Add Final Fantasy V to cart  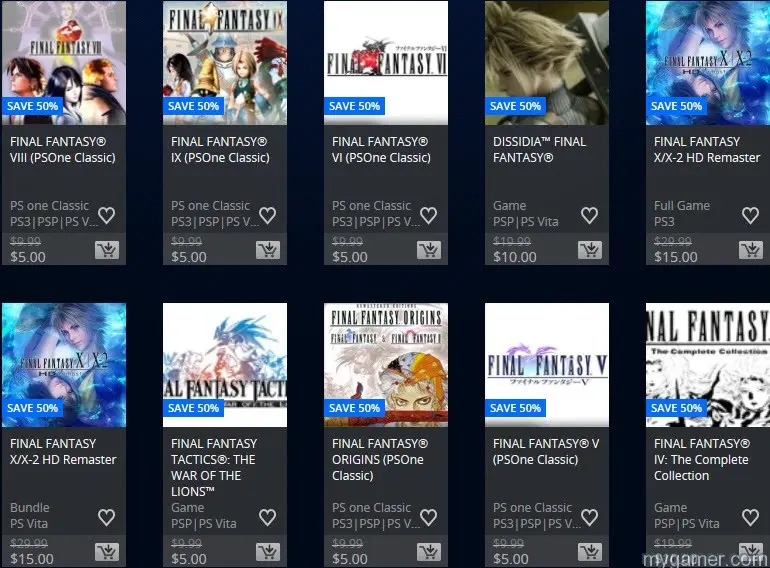click(x=590, y=552)
